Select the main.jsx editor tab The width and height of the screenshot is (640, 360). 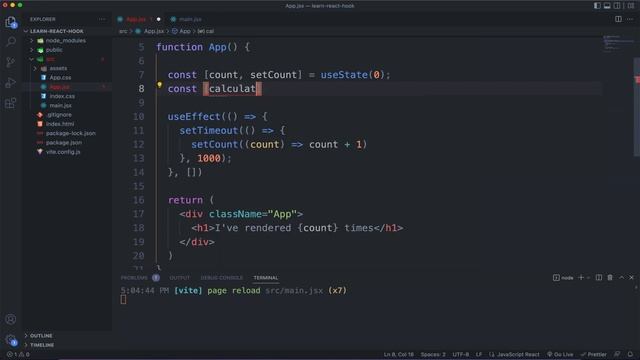pos(186,19)
